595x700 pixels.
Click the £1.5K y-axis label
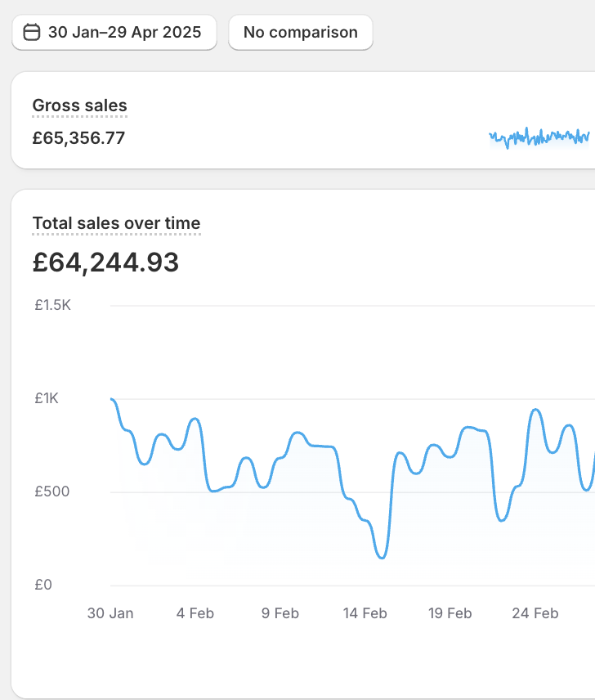[52, 305]
